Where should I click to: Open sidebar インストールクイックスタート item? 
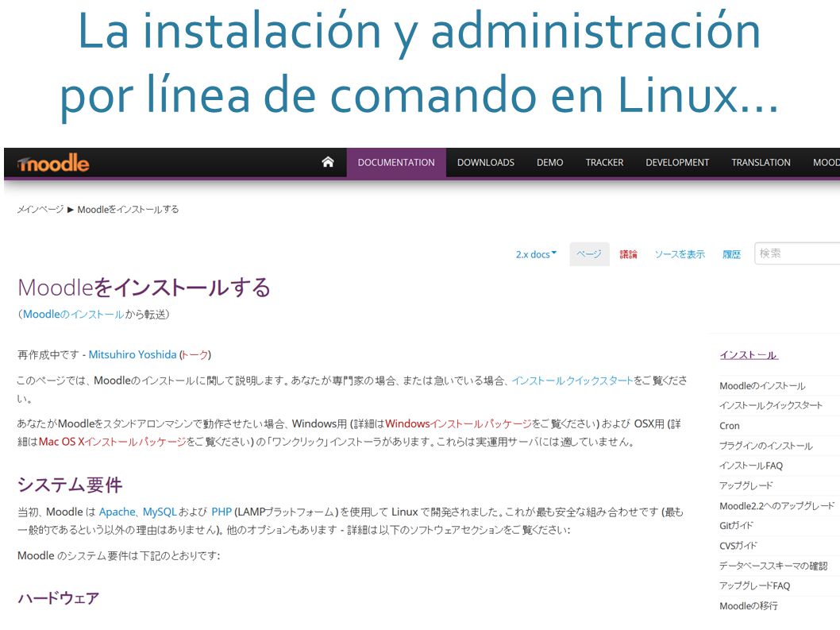(770, 406)
